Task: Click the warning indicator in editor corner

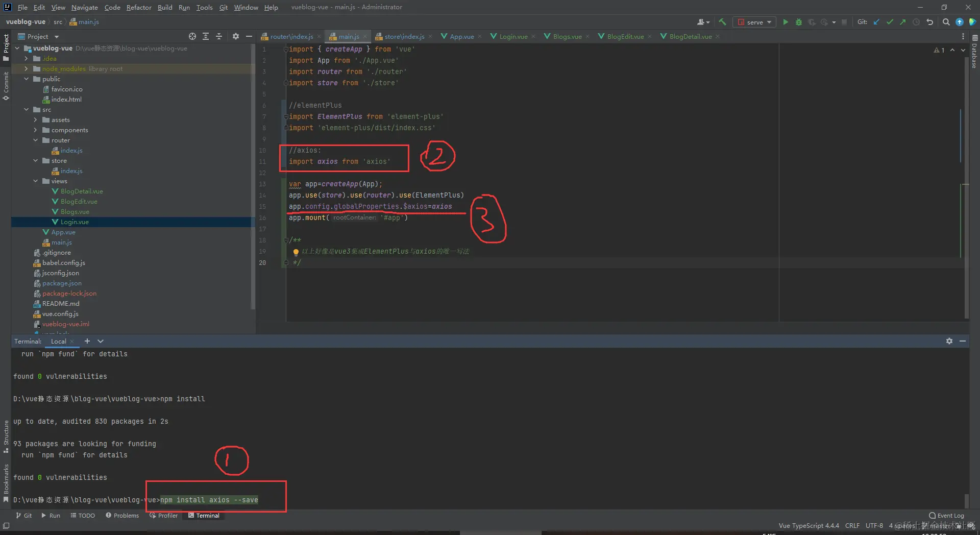Action: [x=939, y=50]
